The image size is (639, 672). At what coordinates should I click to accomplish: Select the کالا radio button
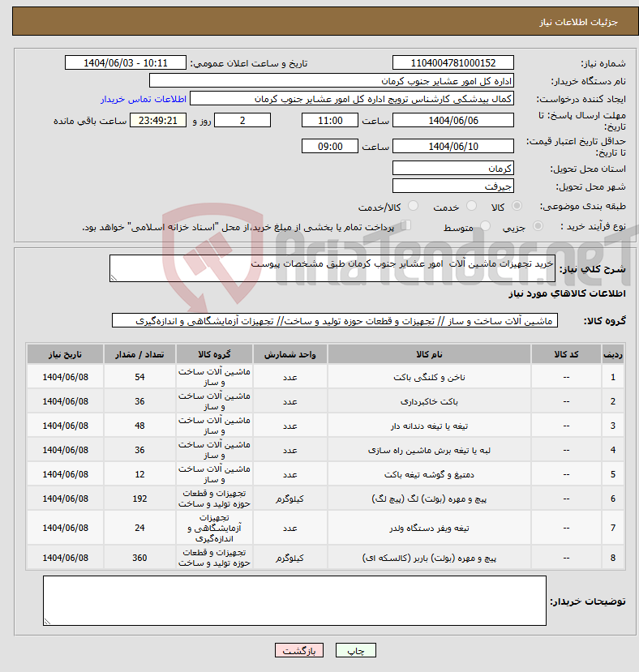517,206
